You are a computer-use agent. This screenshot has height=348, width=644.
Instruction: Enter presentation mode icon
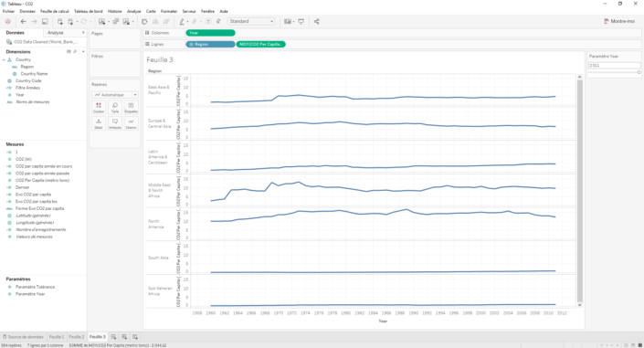(x=301, y=21)
